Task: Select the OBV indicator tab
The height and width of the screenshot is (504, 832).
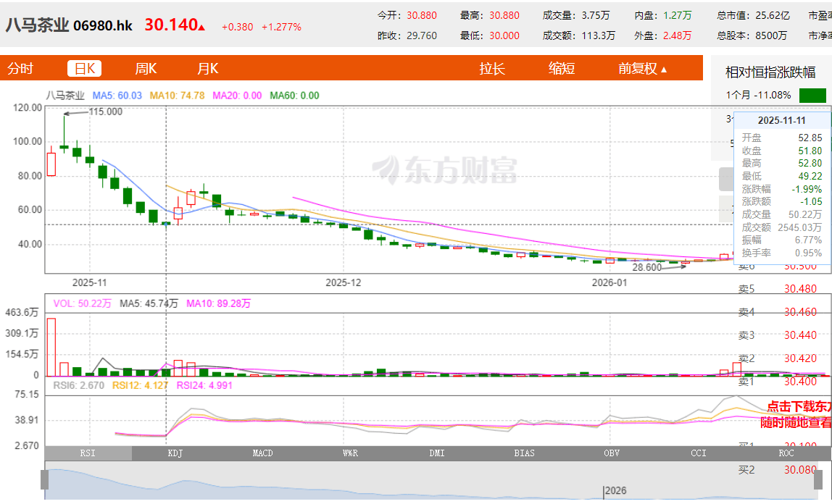Action: [612, 453]
